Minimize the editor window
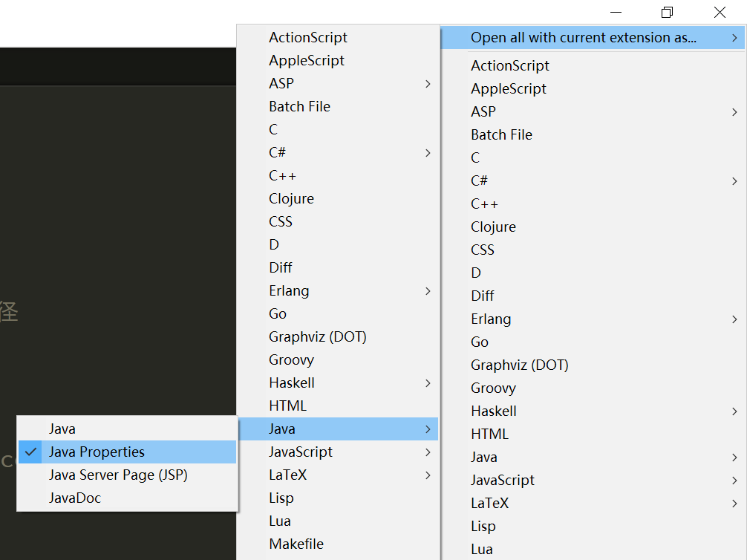 click(616, 13)
